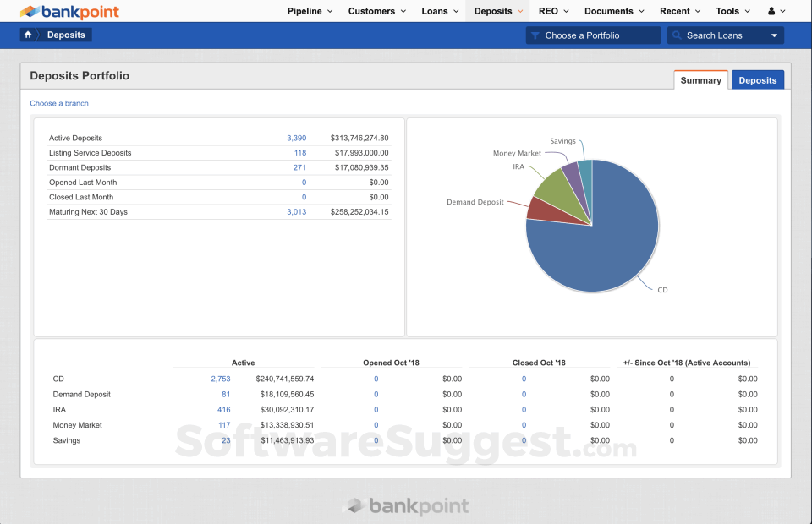Viewport: 812px width, 524px height.
Task: Click the search magnifier icon
Action: pos(677,35)
